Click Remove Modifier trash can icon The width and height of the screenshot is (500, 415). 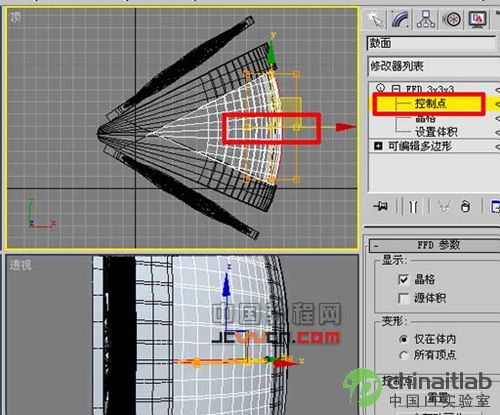[x=465, y=207]
